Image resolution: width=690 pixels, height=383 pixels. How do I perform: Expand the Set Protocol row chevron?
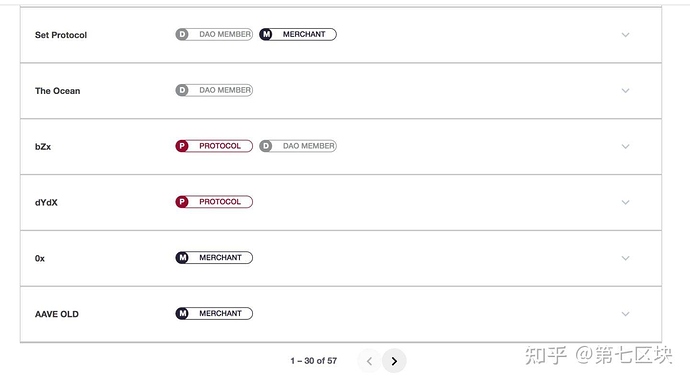[x=625, y=35]
